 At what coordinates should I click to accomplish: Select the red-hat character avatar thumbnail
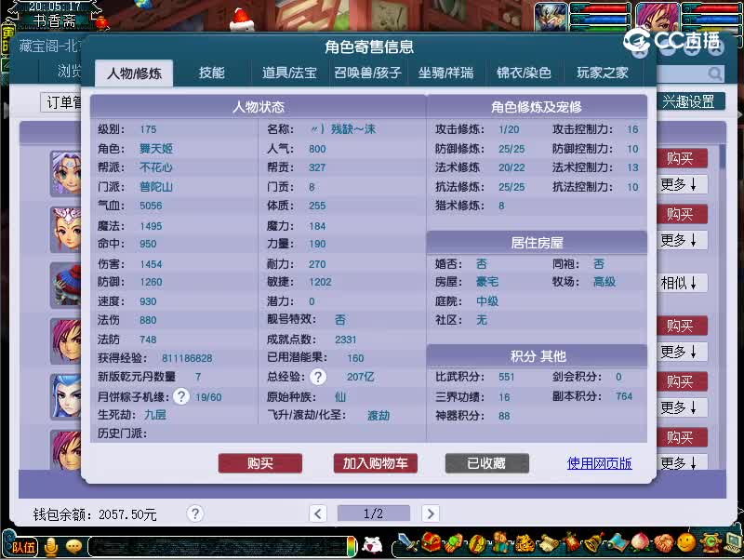click(66, 285)
